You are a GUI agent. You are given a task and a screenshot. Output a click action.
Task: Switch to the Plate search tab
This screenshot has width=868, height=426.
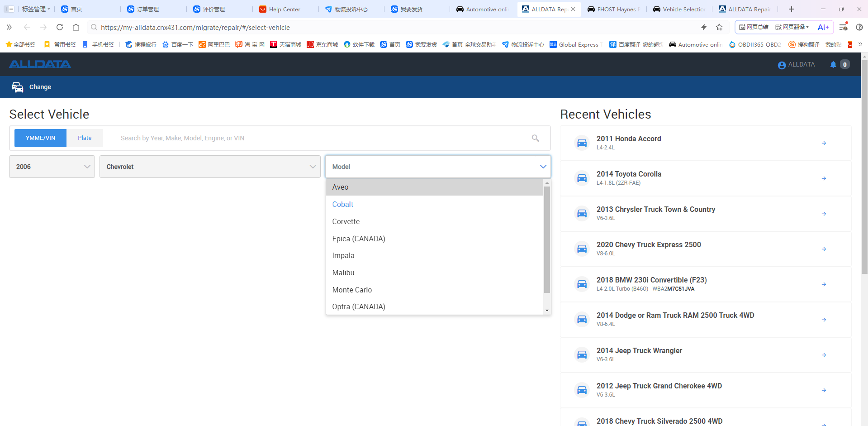(85, 138)
